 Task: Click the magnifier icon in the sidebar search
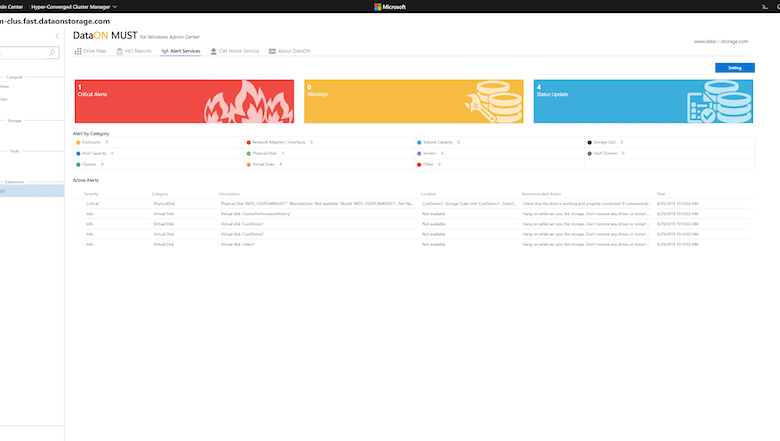click(52, 53)
